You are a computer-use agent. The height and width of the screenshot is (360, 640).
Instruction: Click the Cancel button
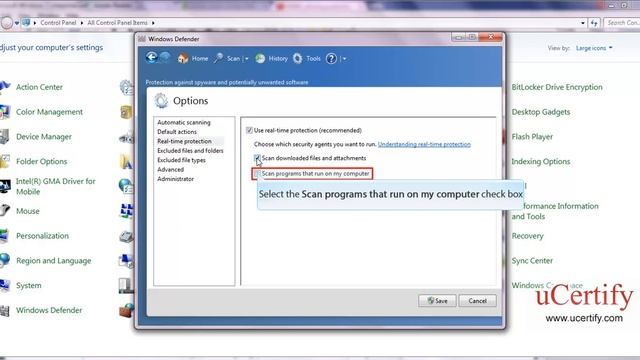[x=478, y=301]
